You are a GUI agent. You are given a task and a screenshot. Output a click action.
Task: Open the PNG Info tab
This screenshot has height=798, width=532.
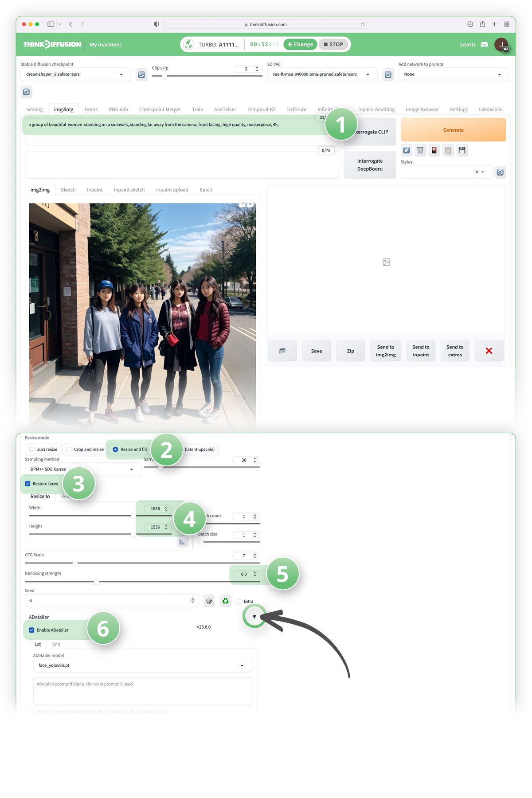pyautogui.click(x=118, y=110)
